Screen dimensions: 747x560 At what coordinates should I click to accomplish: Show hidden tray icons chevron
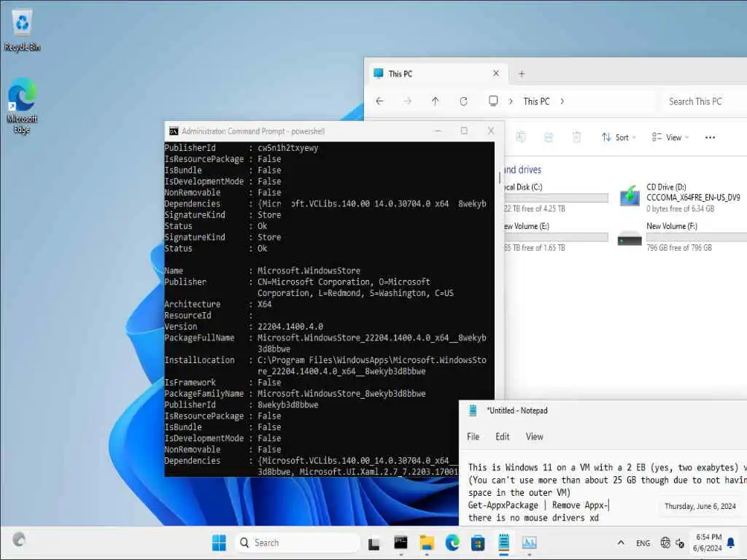click(621, 542)
